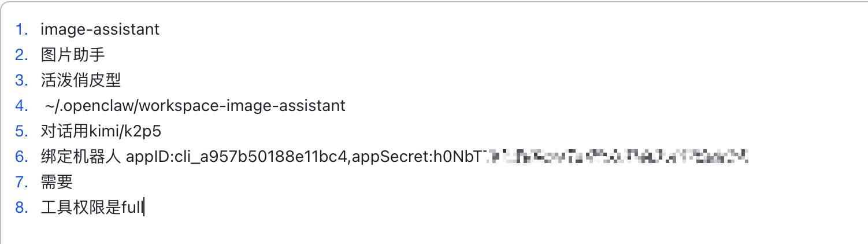
Task: Click the "需要" text on line 7
Action: click(56, 182)
